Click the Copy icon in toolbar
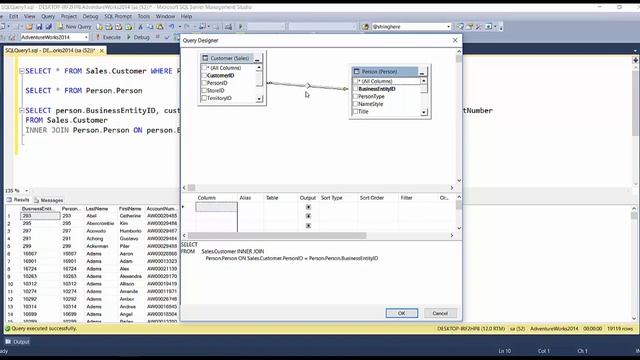This screenshot has height=360, width=640. coord(150,27)
